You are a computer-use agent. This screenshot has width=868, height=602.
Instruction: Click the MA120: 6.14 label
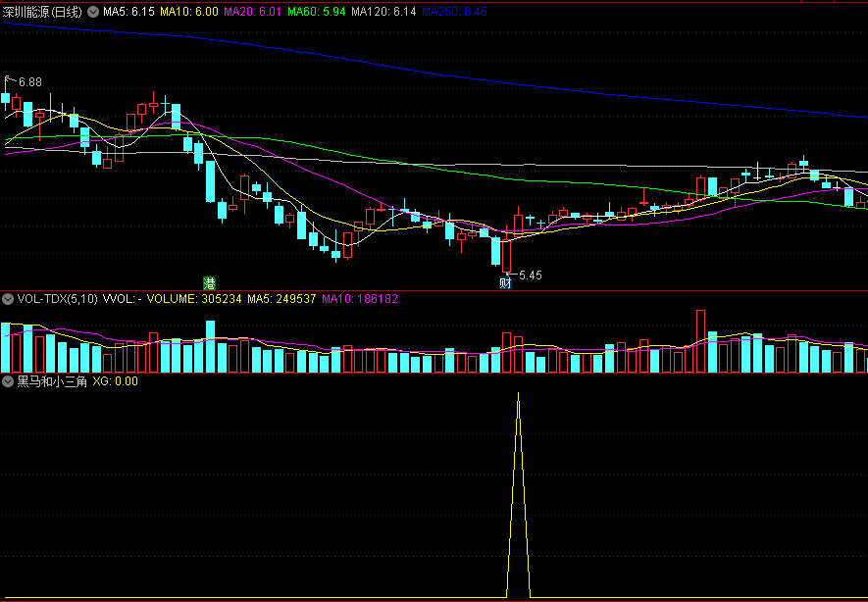pyautogui.click(x=384, y=12)
